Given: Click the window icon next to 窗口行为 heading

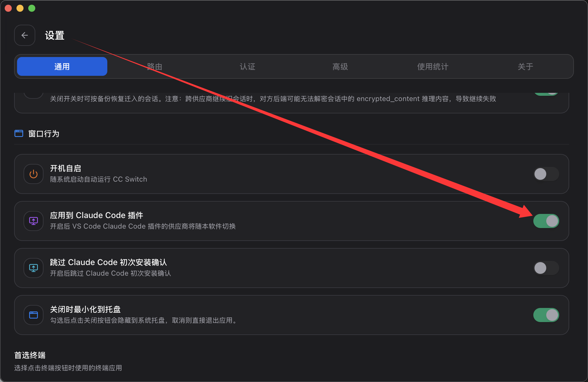Looking at the screenshot, I should pyautogui.click(x=19, y=133).
